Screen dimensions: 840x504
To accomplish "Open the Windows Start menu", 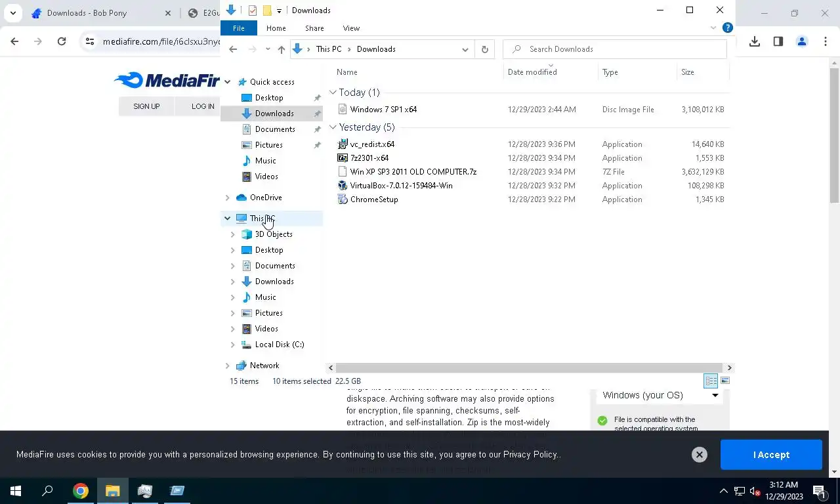I will tap(16, 491).
